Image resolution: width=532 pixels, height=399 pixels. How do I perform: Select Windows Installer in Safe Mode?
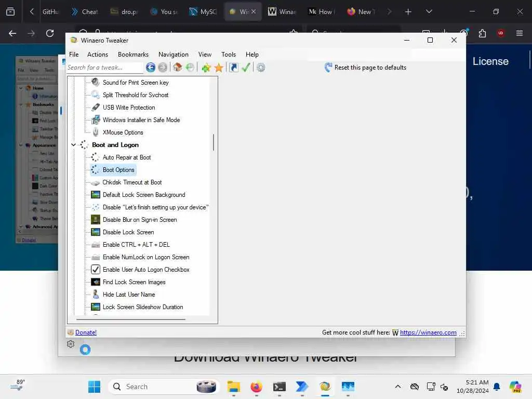[141, 120]
